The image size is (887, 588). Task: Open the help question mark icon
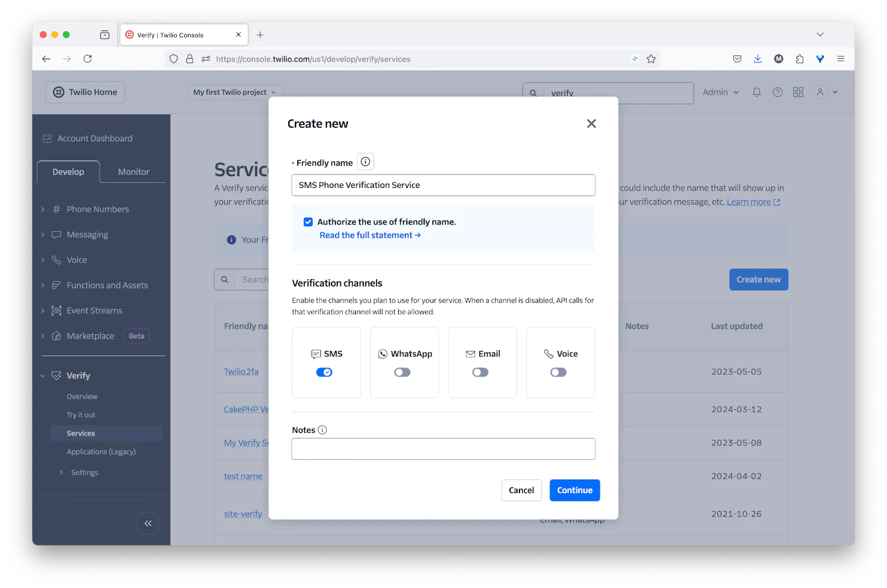pos(778,93)
